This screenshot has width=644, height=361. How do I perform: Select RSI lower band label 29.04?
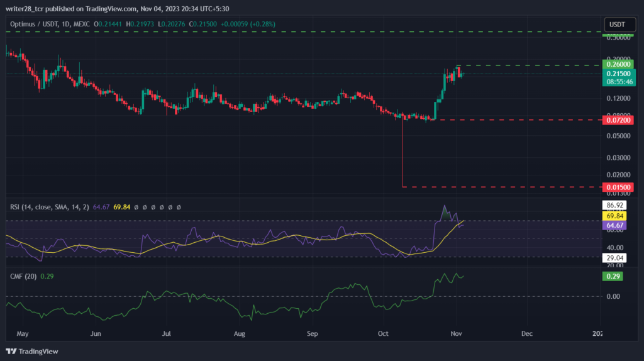click(x=614, y=258)
